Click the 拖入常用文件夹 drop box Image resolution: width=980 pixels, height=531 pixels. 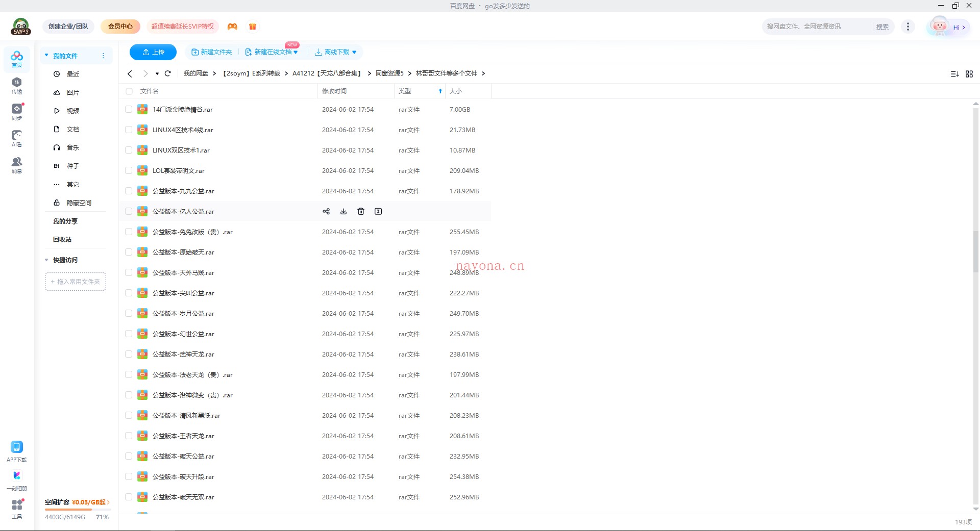[76, 282]
